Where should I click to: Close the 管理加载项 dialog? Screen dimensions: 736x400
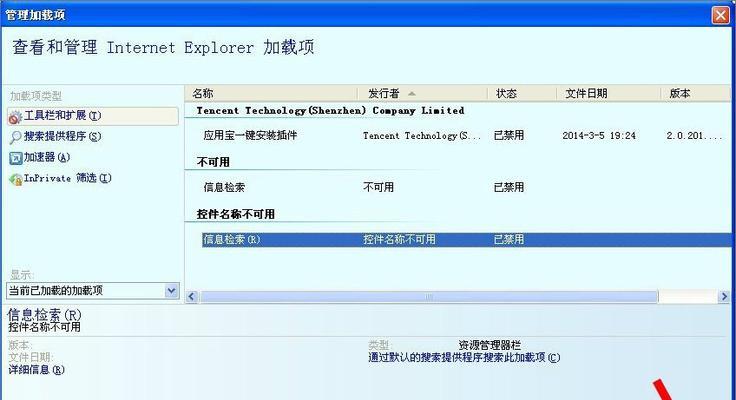(x=721, y=15)
